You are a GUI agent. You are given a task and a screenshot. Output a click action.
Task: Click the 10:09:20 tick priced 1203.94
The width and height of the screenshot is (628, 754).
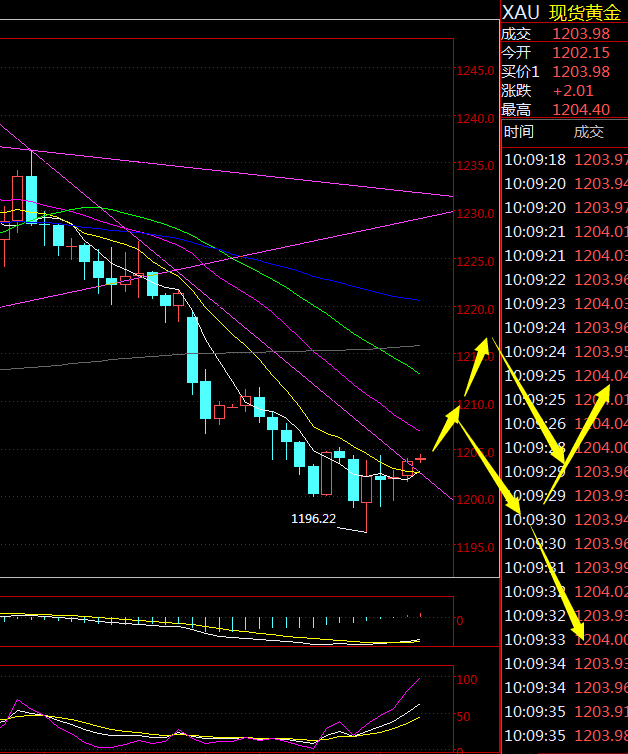point(565,184)
